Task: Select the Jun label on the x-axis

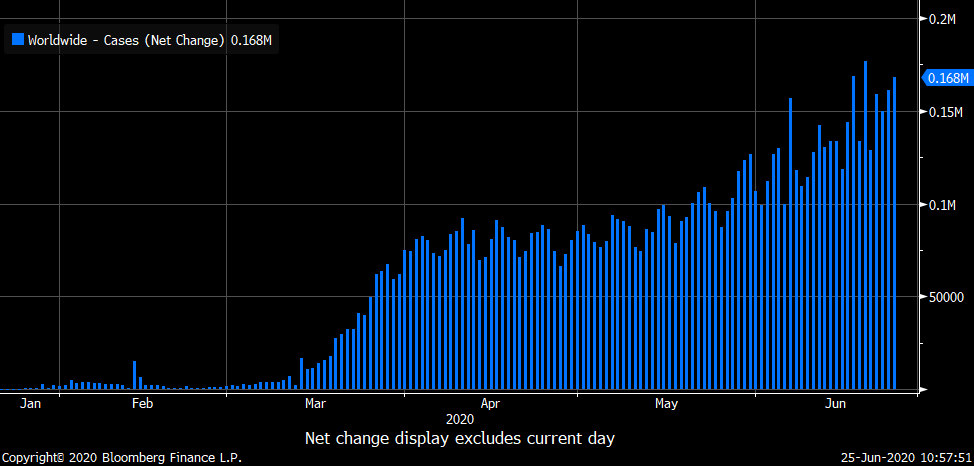Action: (x=837, y=404)
